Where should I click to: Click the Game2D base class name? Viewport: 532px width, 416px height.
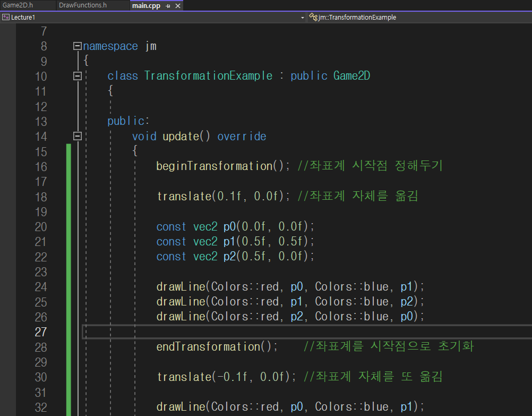point(351,76)
